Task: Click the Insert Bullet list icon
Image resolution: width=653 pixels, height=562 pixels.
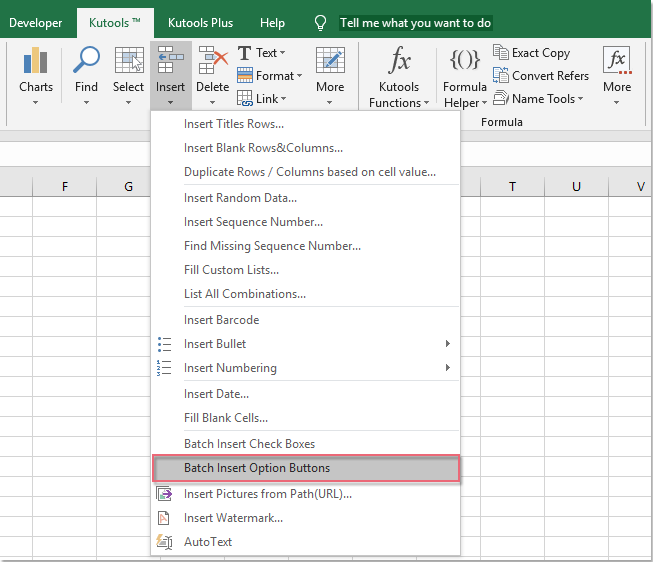Action: [164, 344]
